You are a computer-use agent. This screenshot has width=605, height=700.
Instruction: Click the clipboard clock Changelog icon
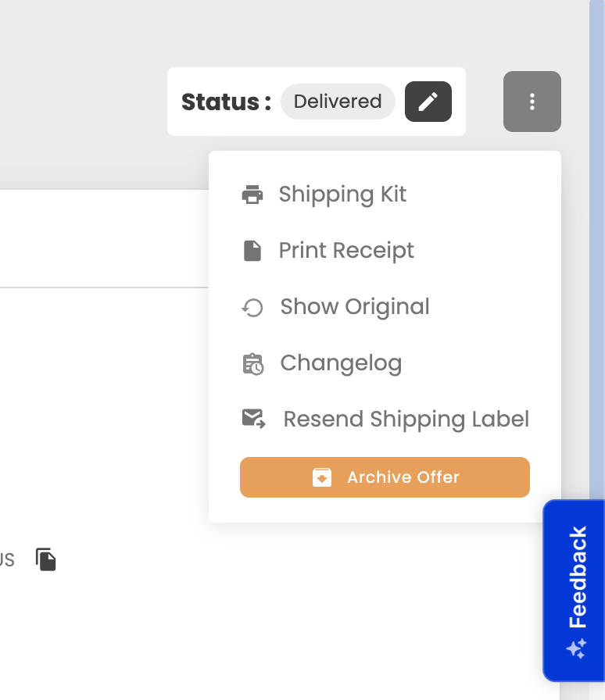pos(253,364)
